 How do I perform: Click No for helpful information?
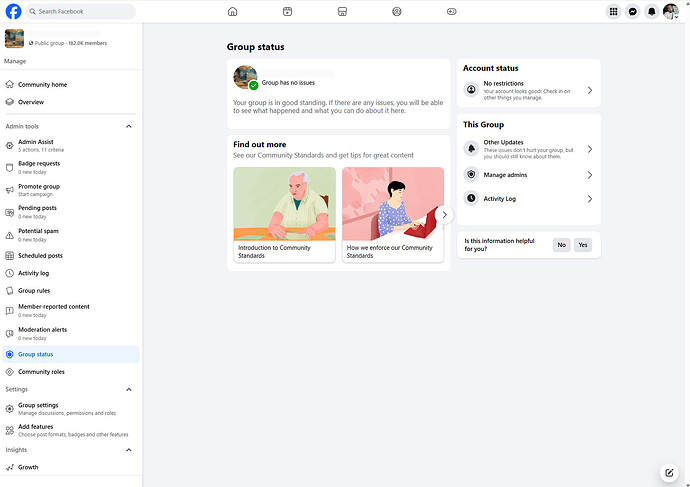pyautogui.click(x=561, y=245)
